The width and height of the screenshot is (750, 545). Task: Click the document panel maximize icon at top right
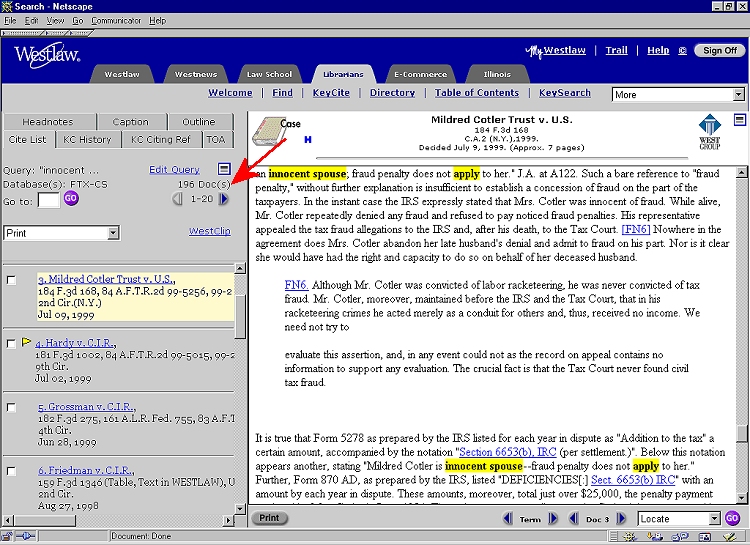coord(739,120)
